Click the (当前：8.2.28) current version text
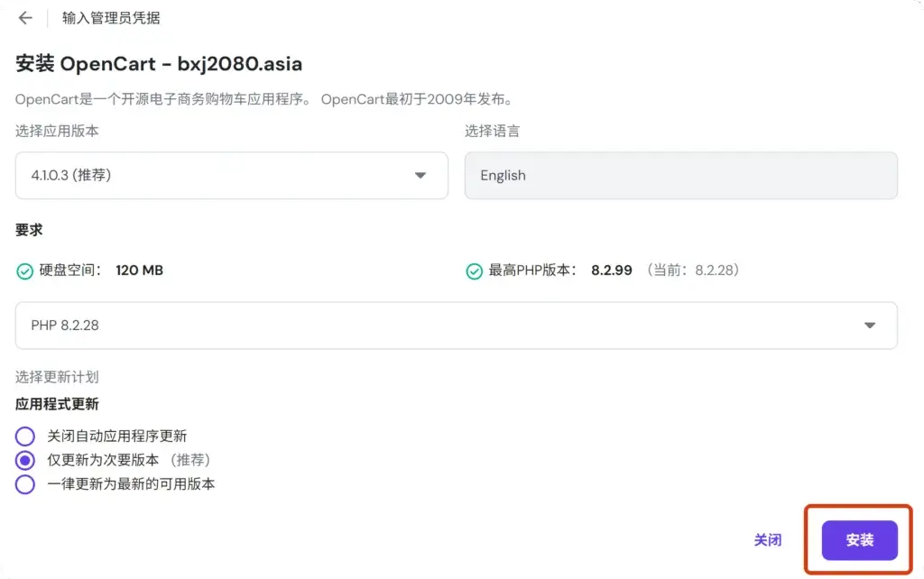This screenshot has width=924, height=579. [693, 271]
